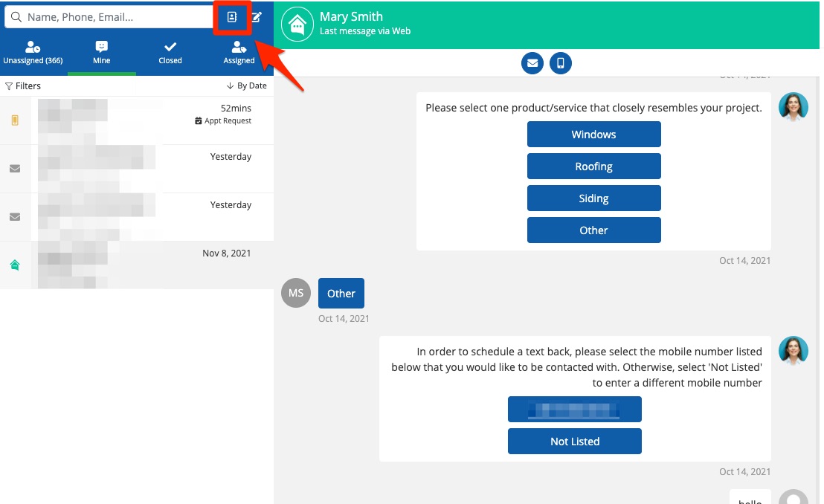
Task: Switch to the Unassigned (366) tab
Action: point(33,53)
